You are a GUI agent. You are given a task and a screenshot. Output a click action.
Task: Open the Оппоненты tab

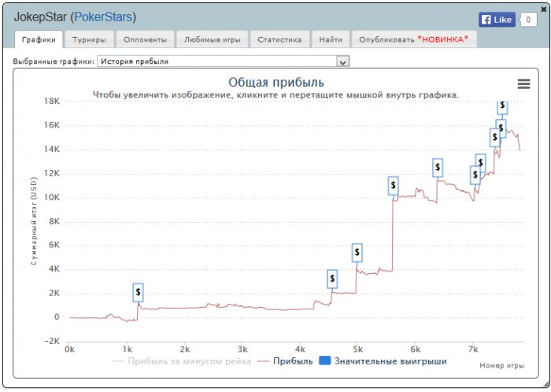145,39
